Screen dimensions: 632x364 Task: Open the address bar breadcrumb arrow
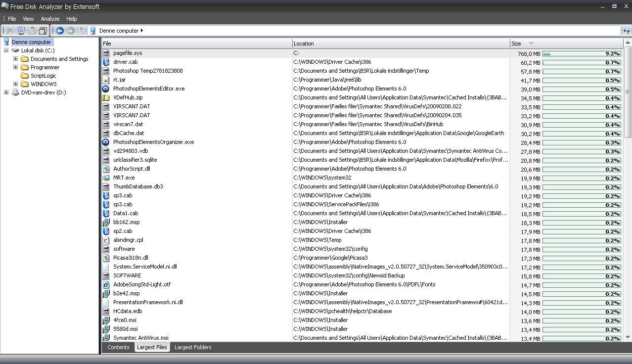[142, 31]
